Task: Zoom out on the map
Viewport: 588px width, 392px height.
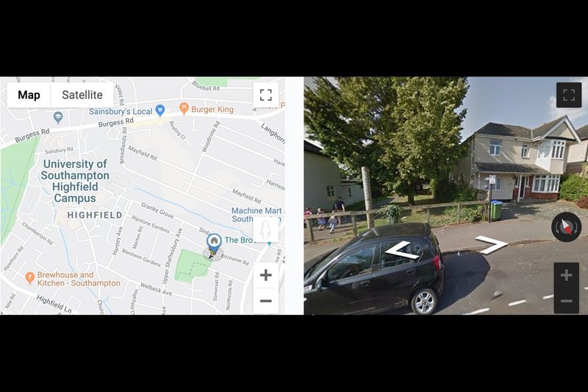Action: [x=266, y=301]
